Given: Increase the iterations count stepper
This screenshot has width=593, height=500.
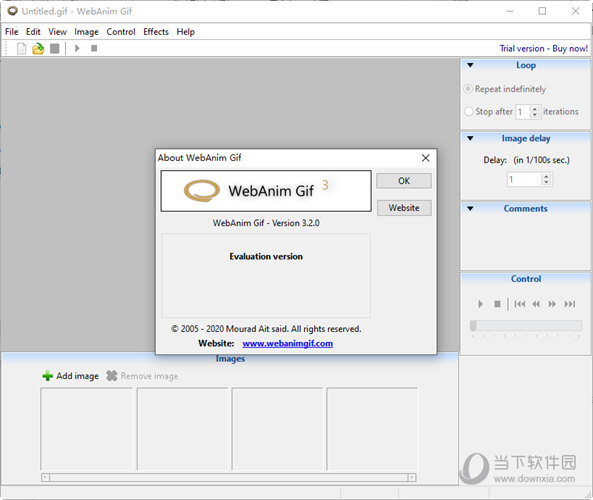Looking at the screenshot, I should point(535,109).
